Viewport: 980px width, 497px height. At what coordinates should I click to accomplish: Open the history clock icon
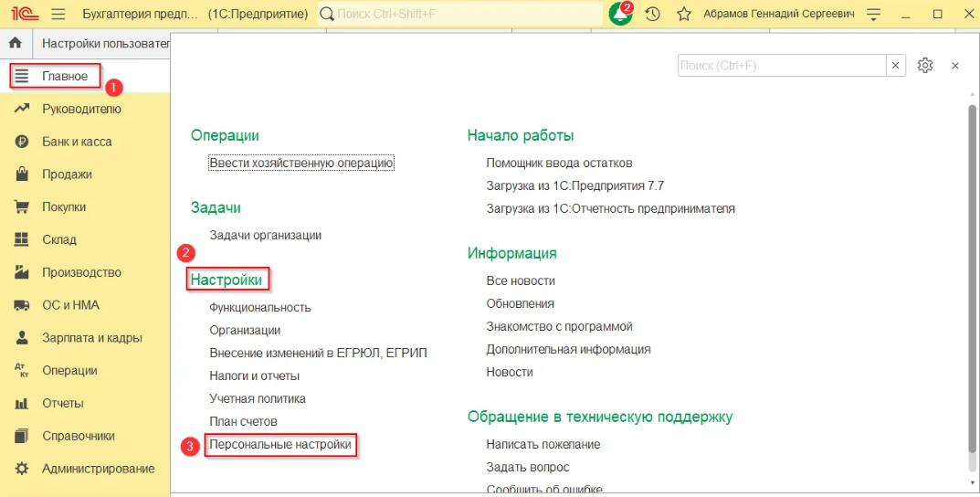tap(652, 15)
